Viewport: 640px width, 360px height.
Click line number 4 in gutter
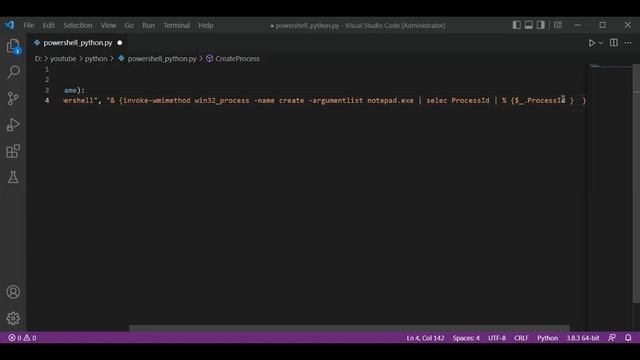[47, 100]
